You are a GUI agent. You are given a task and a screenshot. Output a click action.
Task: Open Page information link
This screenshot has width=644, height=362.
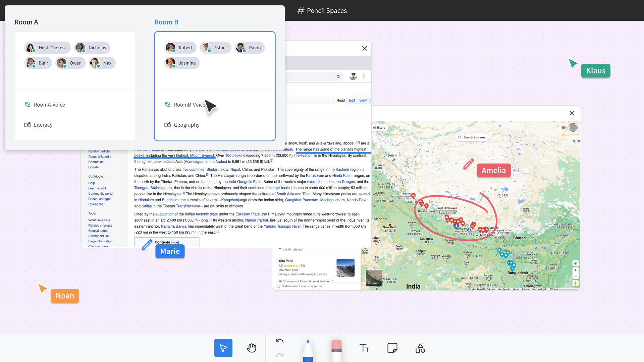pos(100,241)
